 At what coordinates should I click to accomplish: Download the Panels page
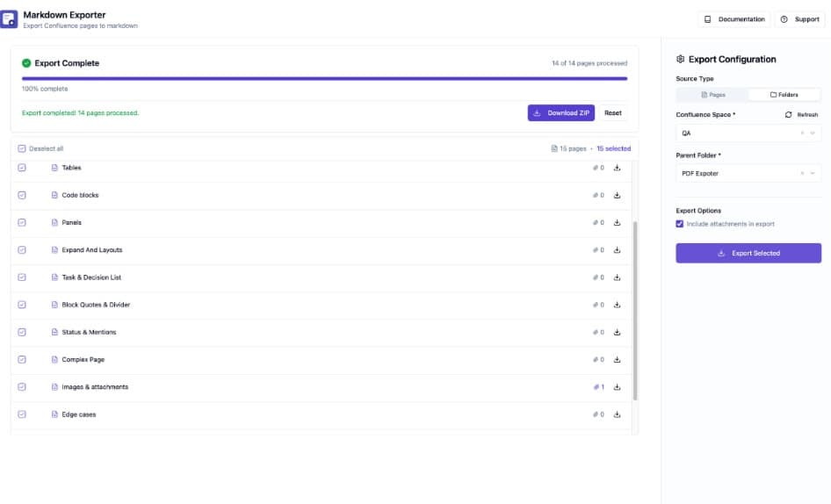point(617,223)
